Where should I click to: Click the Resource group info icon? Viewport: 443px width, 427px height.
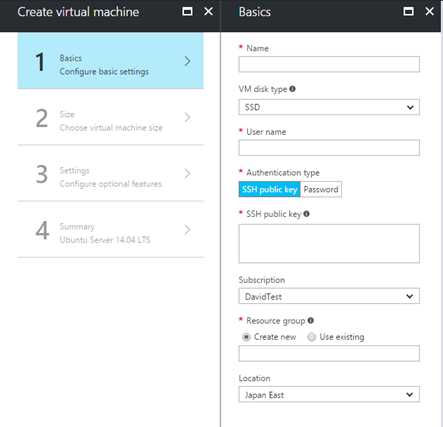(311, 320)
